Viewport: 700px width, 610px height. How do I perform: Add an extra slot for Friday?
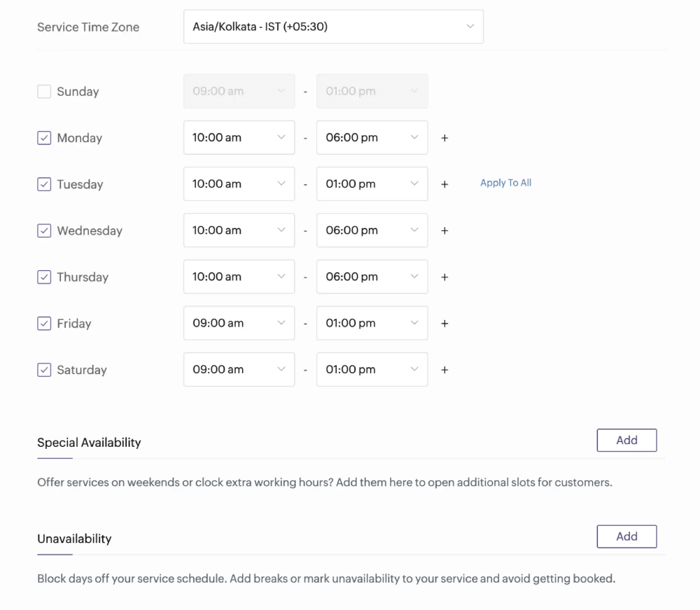pos(444,323)
